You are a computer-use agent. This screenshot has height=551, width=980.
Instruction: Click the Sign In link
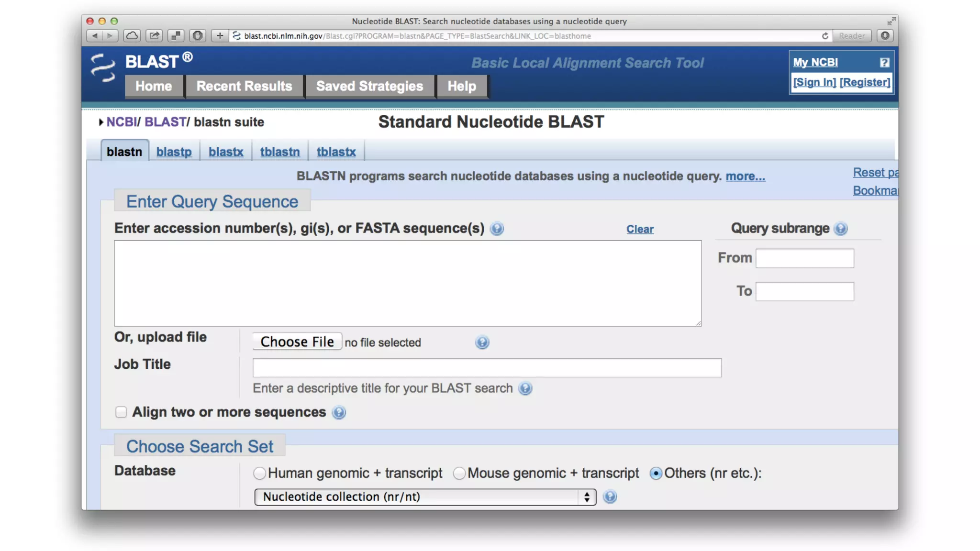[814, 82]
